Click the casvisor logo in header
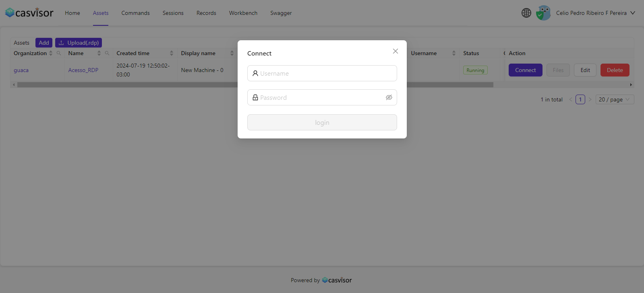Viewport: 644px width, 293px height. [x=29, y=13]
